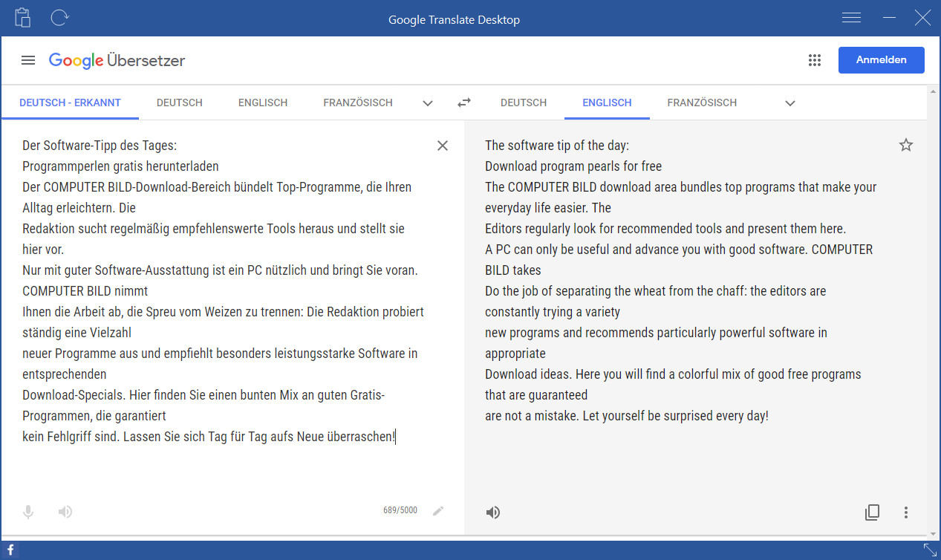
Task: Click the resize grip icon bottom right
Action: click(x=929, y=550)
